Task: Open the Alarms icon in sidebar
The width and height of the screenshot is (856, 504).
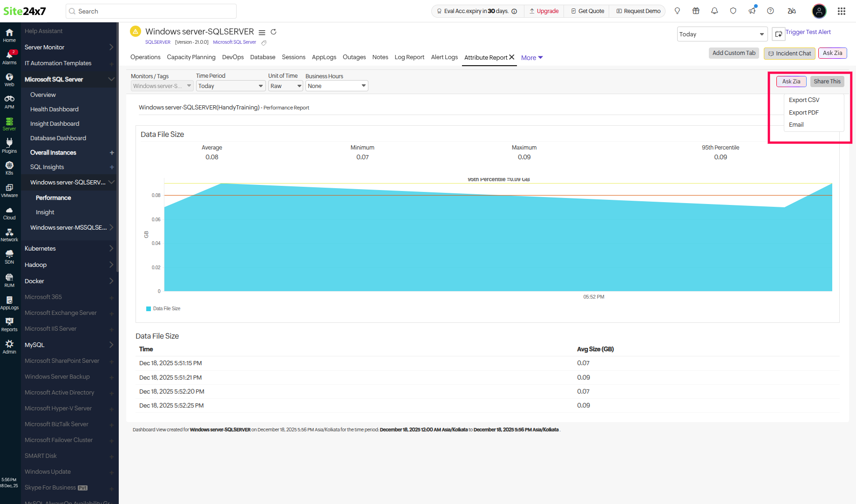Action: click(9, 57)
